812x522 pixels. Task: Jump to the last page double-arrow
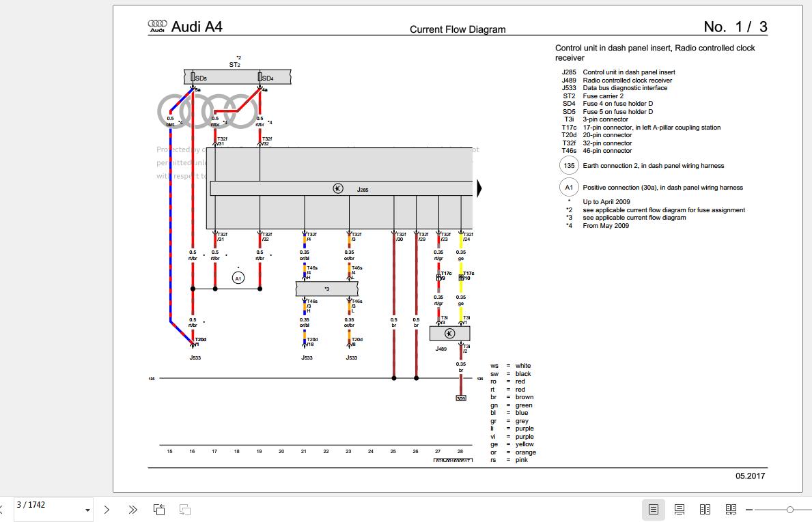click(x=133, y=510)
